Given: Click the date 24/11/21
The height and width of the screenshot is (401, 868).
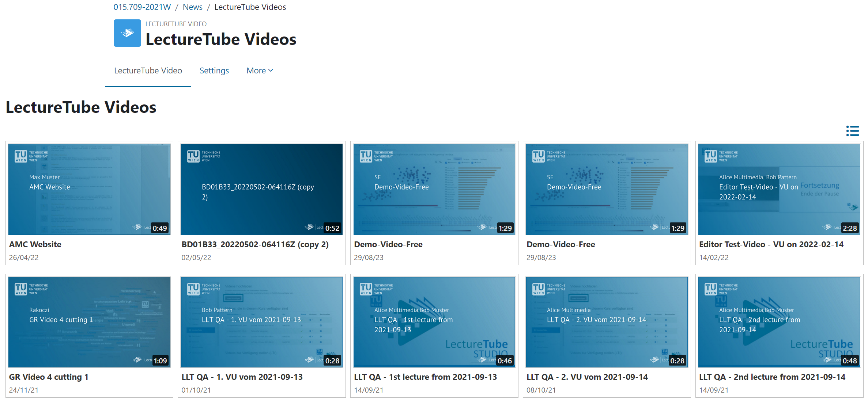Looking at the screenshot, I should 24,390.
